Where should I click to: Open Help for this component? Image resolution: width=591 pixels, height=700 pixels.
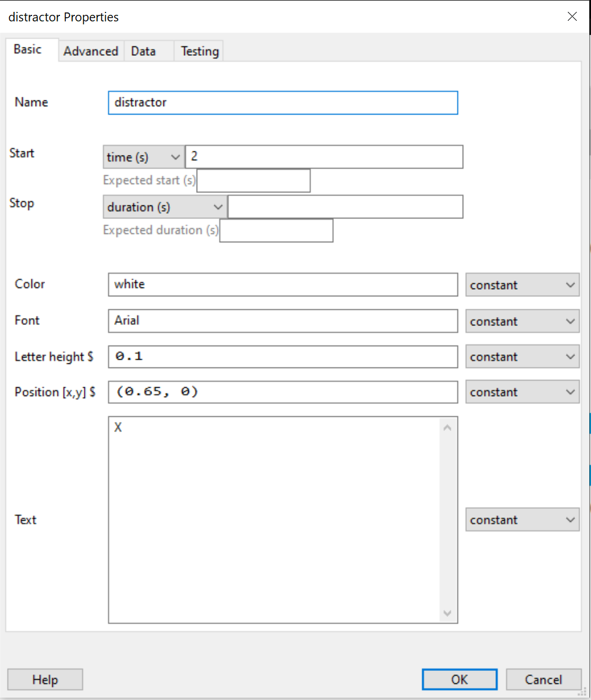coord(45,680)
